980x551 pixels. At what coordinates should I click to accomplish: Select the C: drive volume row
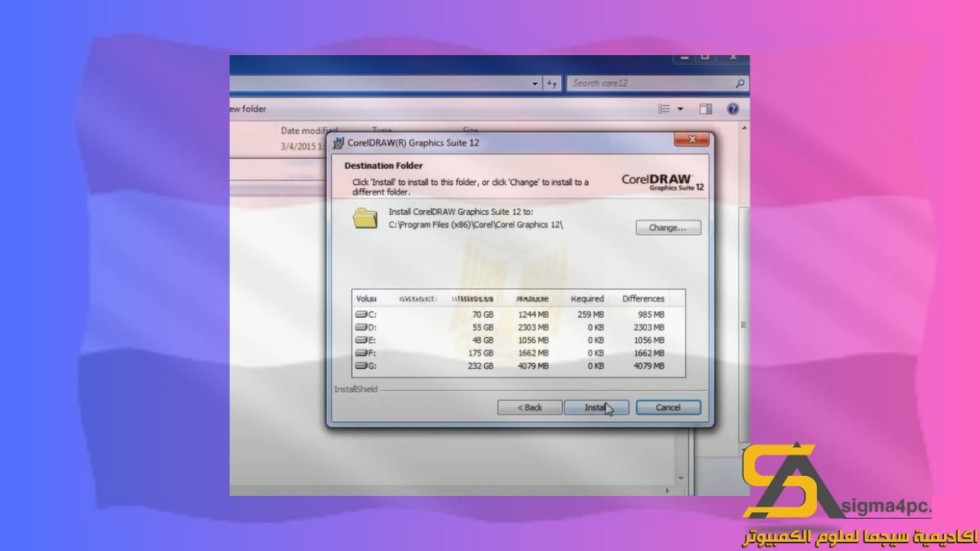pyautogui.click(x=518, y=315)
